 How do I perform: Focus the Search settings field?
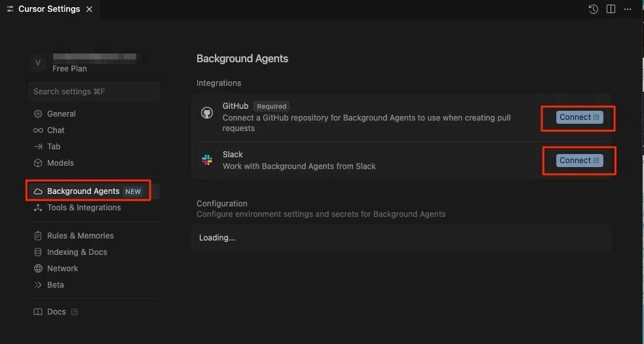(x=94, y=91)
